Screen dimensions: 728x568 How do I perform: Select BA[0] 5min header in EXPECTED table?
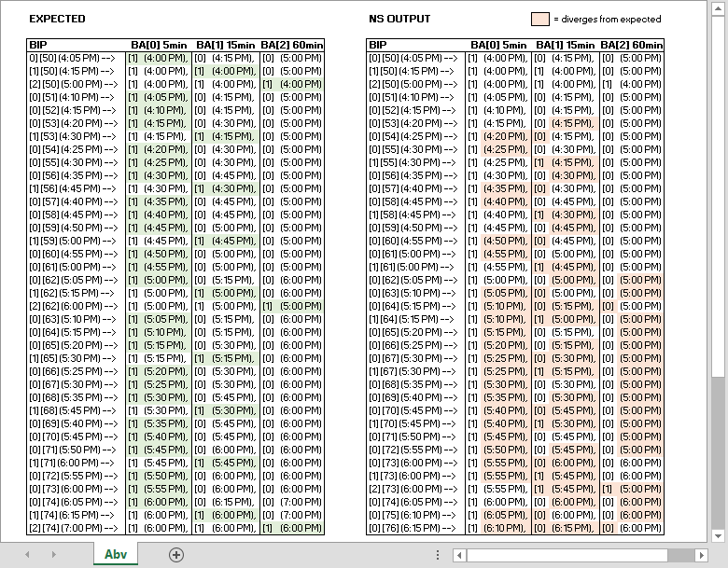coord(159,45)
